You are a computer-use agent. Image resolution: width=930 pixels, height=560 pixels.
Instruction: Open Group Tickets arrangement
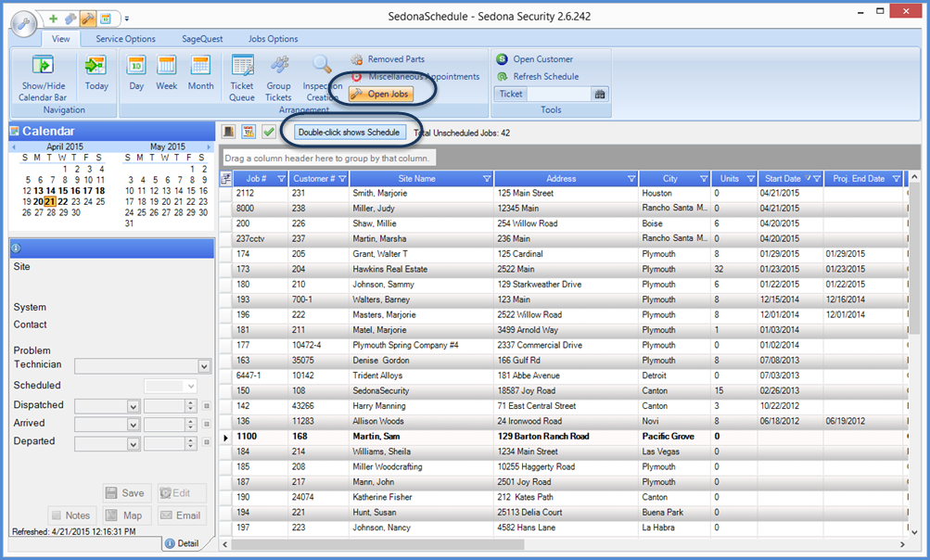pos(278,78)
